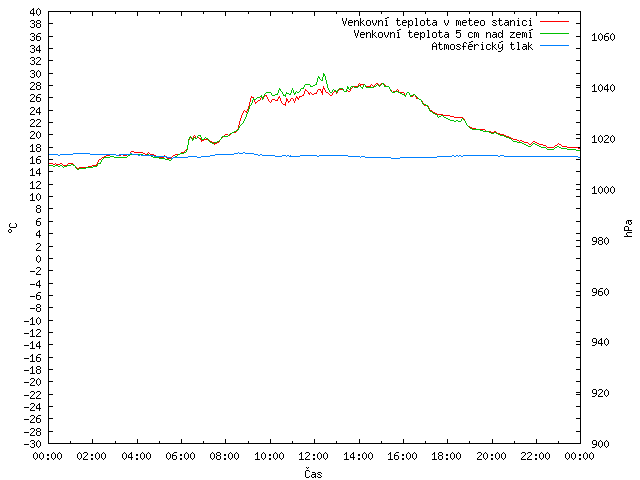Click the 16:00 time axis label
The image size is (640, 480).
point(402,456)
